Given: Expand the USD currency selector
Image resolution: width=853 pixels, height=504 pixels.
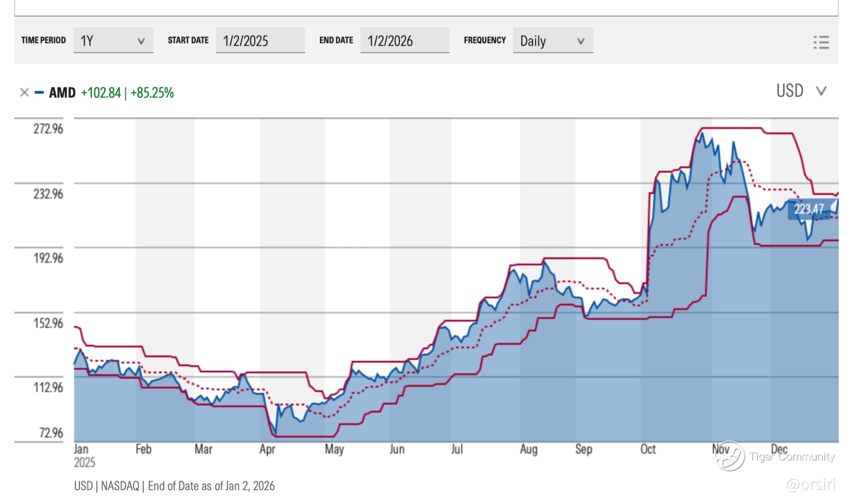Looking at the screenshot, I should 790,91.
